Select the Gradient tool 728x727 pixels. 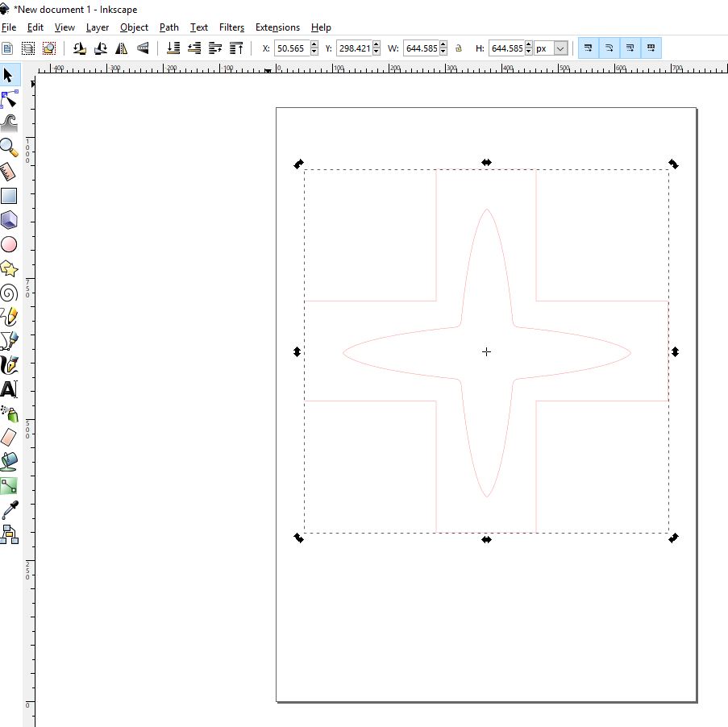9,486
